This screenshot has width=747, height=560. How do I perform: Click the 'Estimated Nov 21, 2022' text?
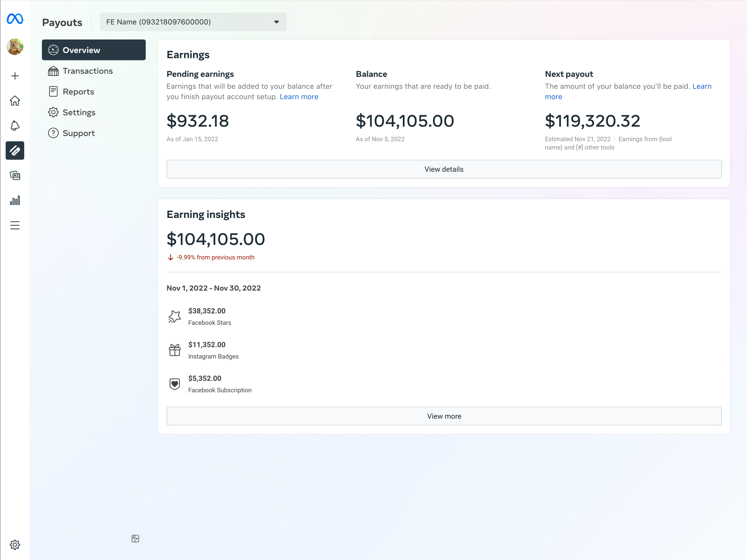click(578, 139)
